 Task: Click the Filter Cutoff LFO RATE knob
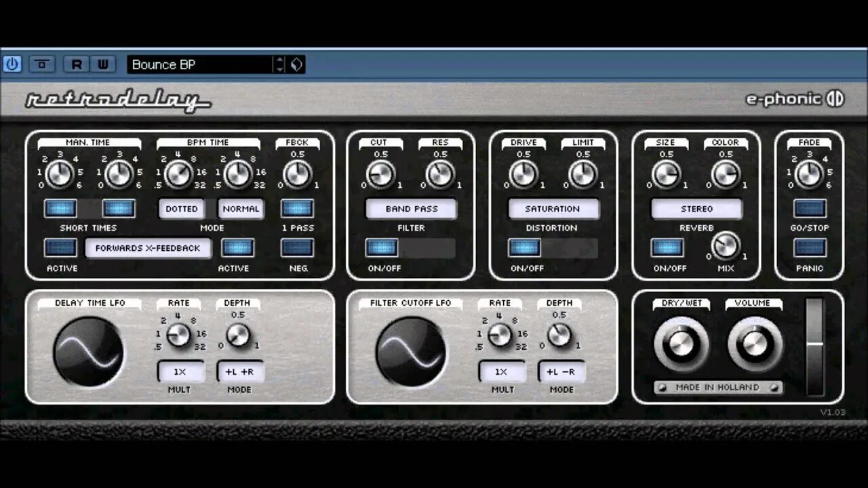tap(500, 334)
